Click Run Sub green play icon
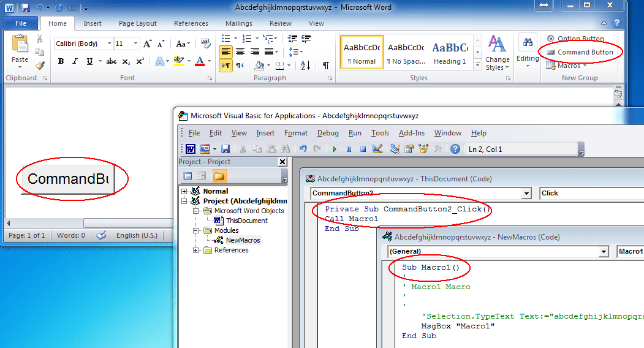 [x=335, y=149]
